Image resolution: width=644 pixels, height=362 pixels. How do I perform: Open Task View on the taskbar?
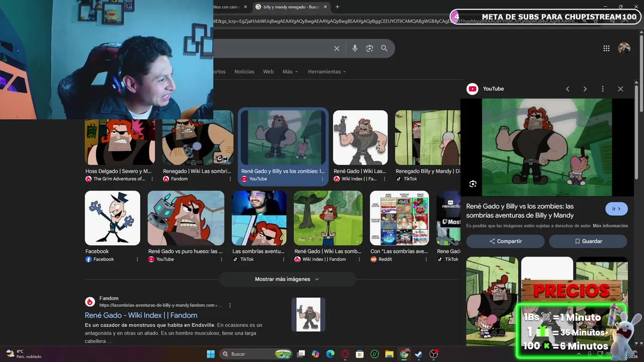(301, 354)
